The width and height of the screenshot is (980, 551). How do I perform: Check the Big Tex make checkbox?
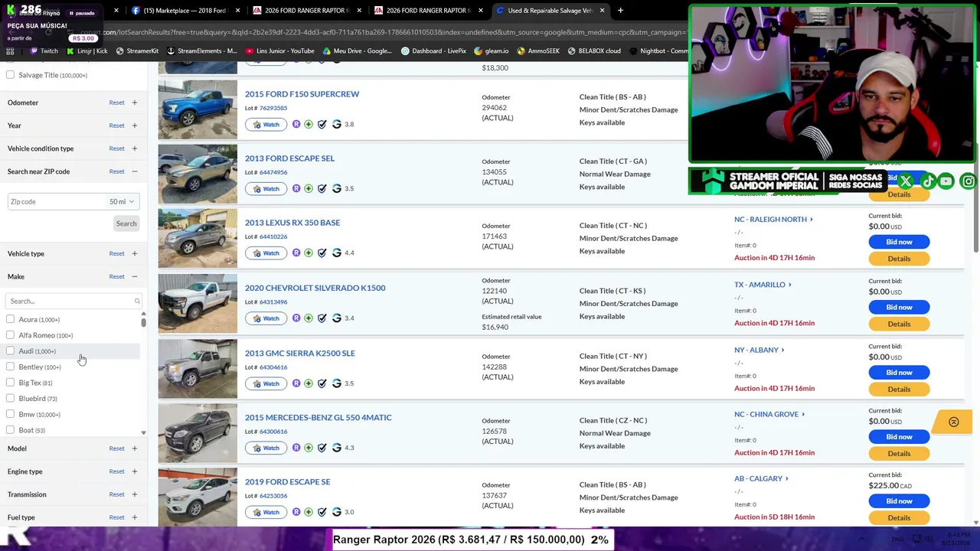pyautogui.click(x=10, y=383)
